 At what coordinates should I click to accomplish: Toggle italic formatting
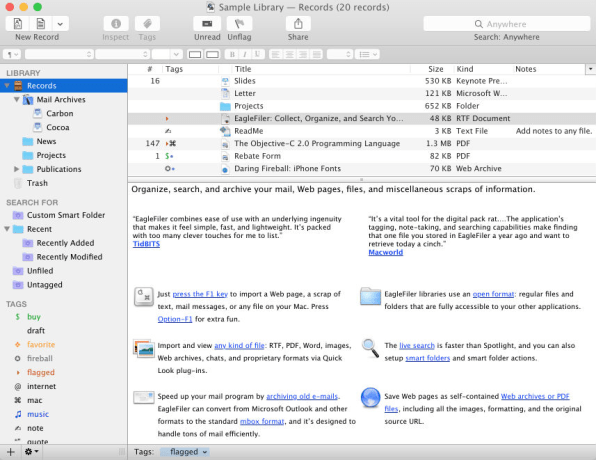[x=245, y=54]
